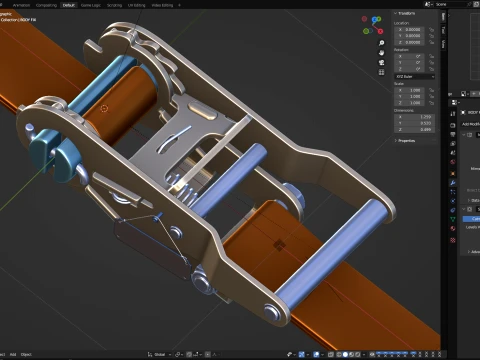Click the scene browse icon left of Scene
The width and height of the screenshot is (480, 360).
click(x=429, y=4)
